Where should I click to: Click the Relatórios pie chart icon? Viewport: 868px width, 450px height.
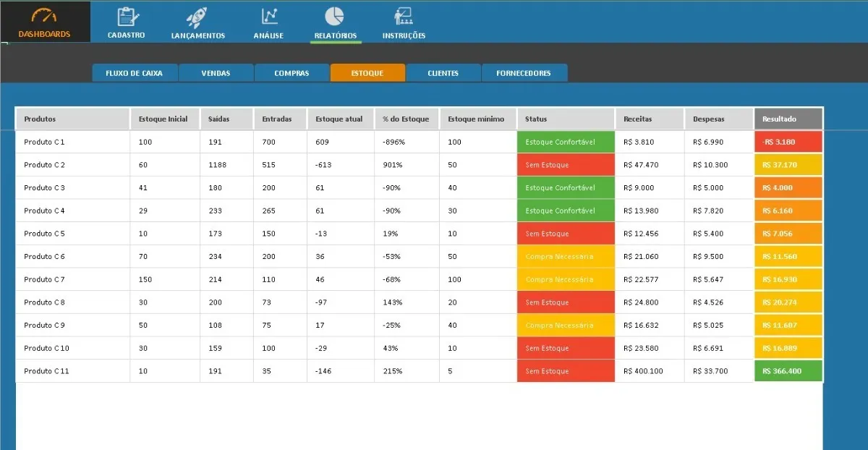click(334, 16)
